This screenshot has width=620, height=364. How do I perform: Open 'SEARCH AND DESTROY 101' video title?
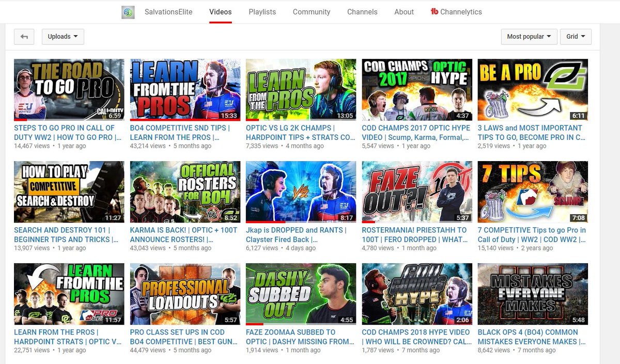click(66, 235)
